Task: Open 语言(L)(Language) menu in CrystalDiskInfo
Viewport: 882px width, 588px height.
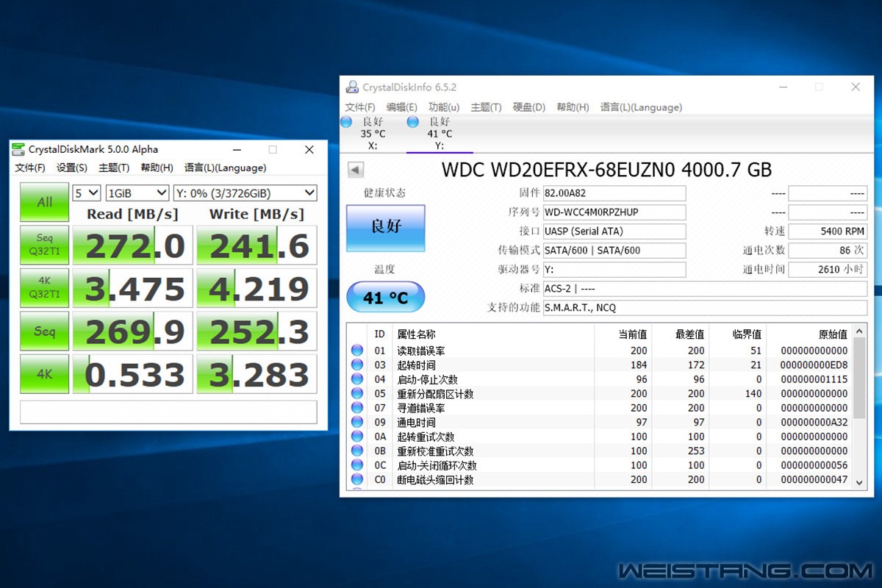Action: pyautogui.click(x=641, y=107)
